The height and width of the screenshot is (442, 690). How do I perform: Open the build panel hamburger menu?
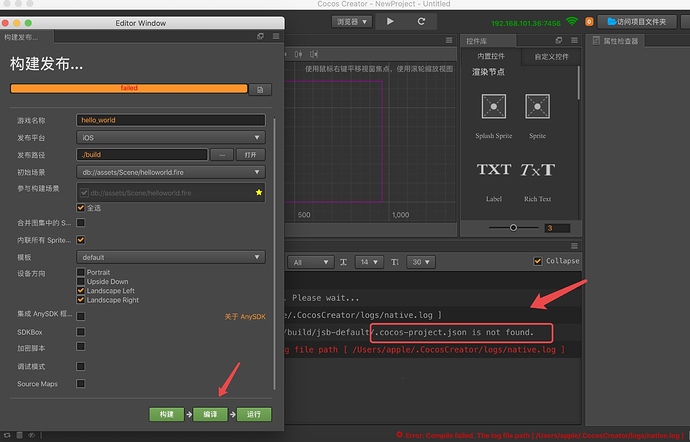click(276, 37)
